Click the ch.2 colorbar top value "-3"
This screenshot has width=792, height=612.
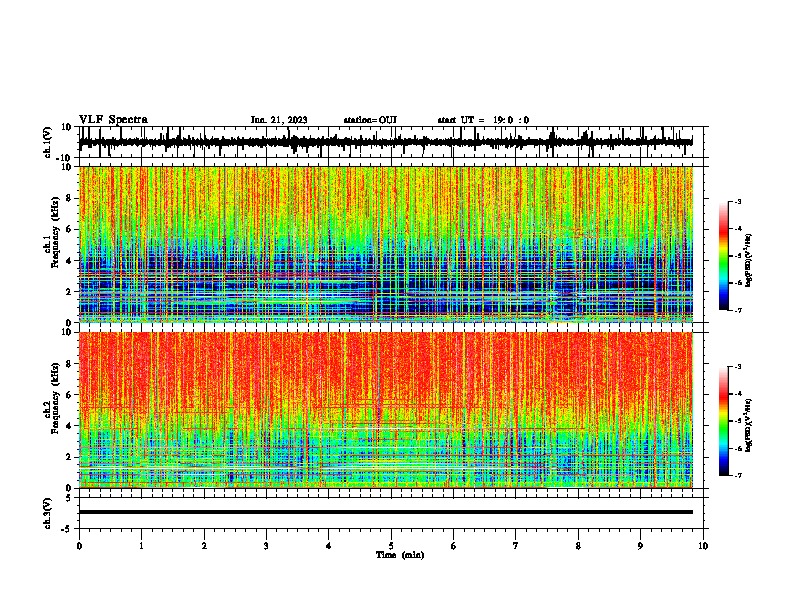click(738, 367)
